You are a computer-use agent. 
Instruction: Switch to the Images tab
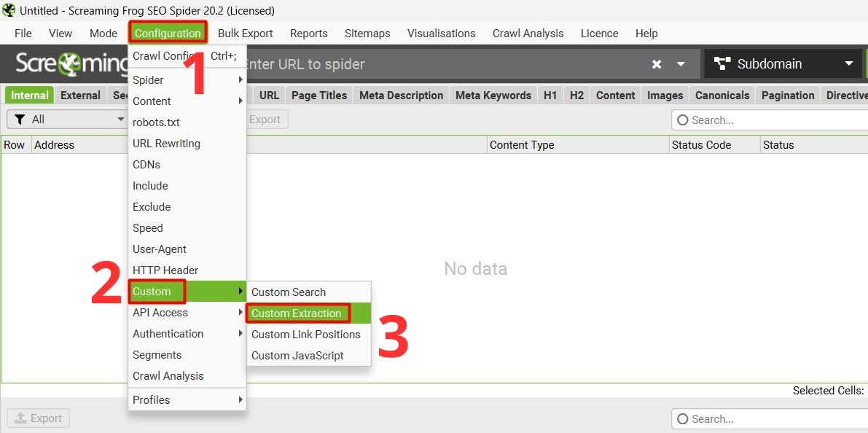coord(665,95)
